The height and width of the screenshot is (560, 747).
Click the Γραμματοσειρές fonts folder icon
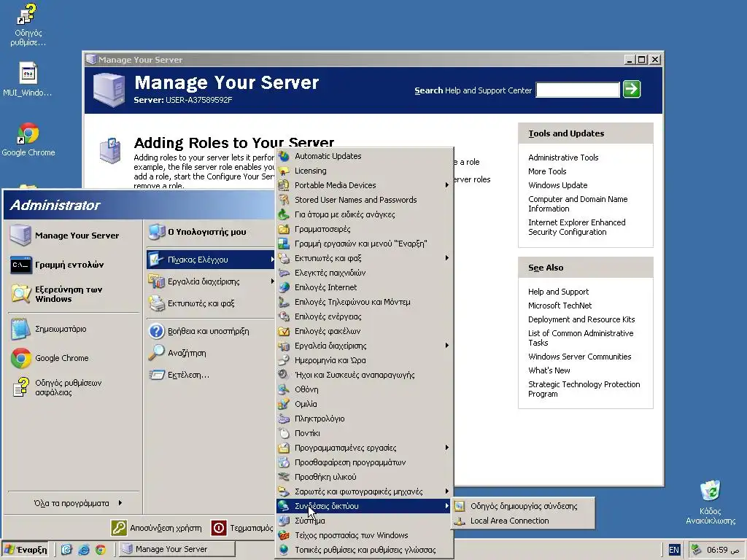284,229
